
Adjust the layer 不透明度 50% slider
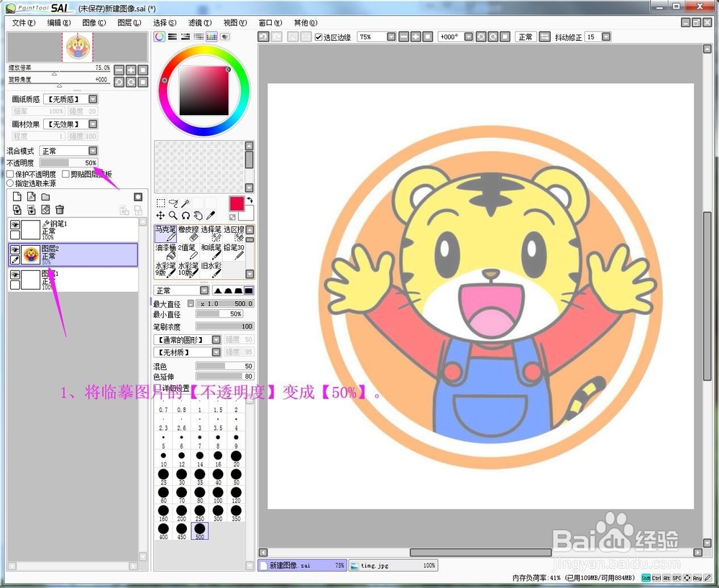(68, 162)
